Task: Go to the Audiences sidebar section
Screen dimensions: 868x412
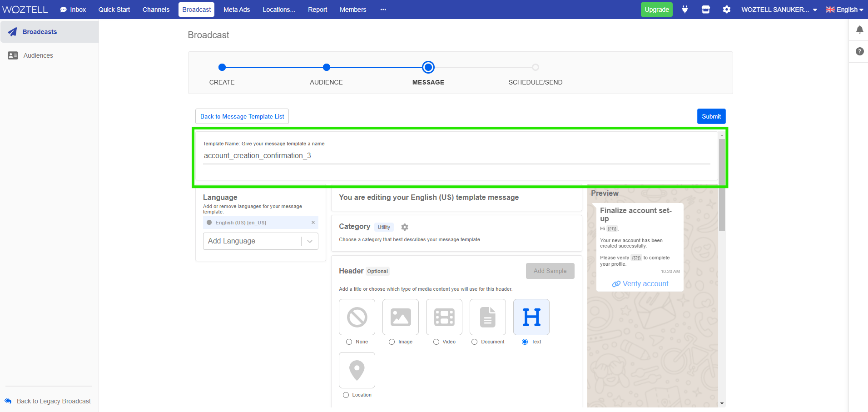Action: click(x=38, y=55)
